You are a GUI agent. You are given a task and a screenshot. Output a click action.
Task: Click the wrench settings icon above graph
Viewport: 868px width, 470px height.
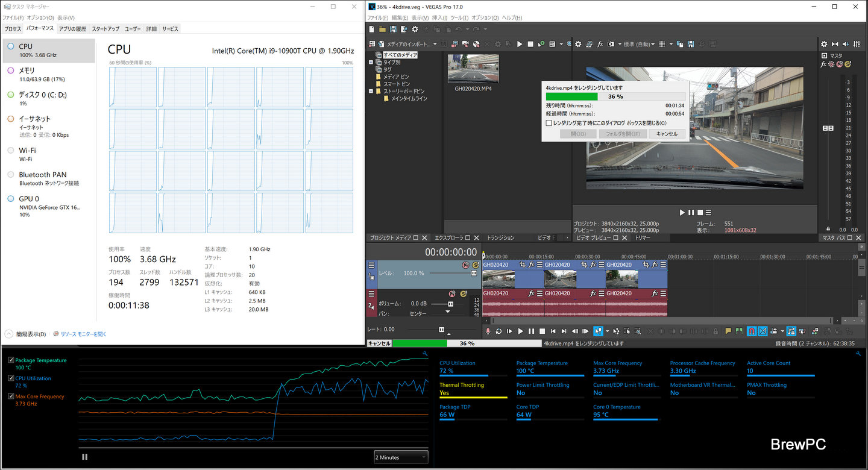tap(426, 354)
